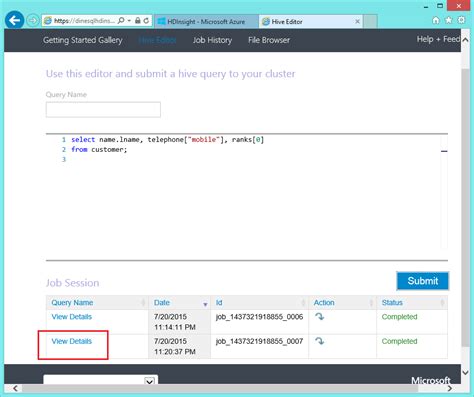This screenshot has height=397, width=474.
Task: Maximize the browser window
Action: click(x=440, y=6)
